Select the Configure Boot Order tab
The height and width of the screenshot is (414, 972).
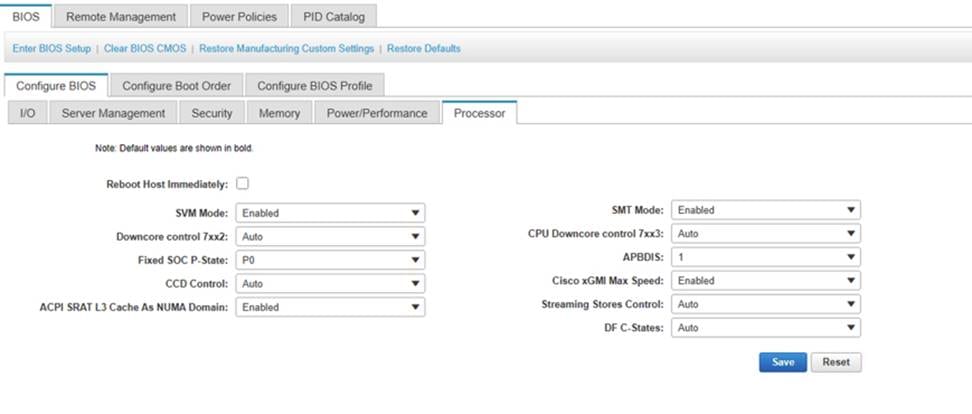[177, 86]
